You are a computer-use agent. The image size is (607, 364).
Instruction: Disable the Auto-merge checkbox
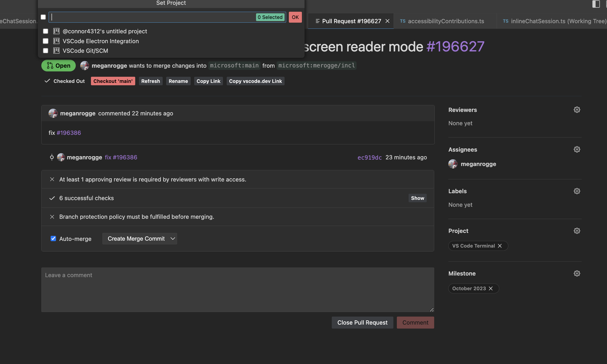tap(53, 239)
